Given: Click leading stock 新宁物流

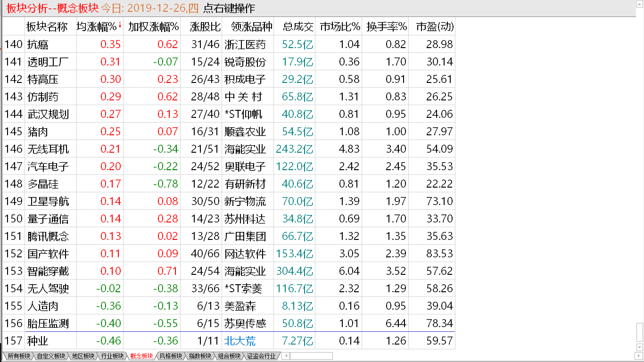Looking at the screenshot, I should coord(245,201).
